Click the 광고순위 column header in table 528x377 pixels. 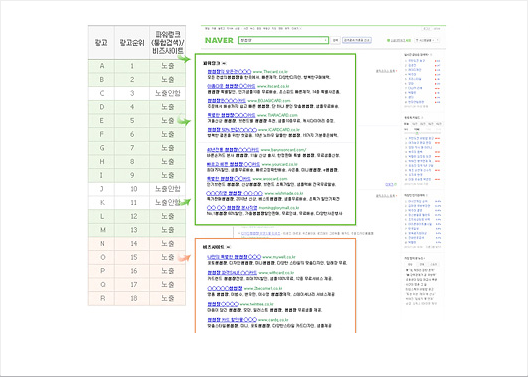pyautogui.click(x=132, y=43)
